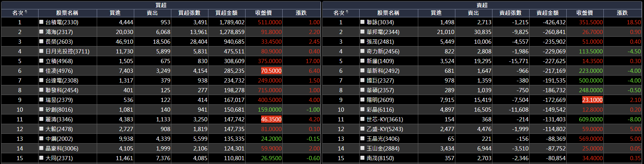Click 賣出 value 18,506 for 長榮
This screenshot has height=164, width=644.
pos(162,42)
